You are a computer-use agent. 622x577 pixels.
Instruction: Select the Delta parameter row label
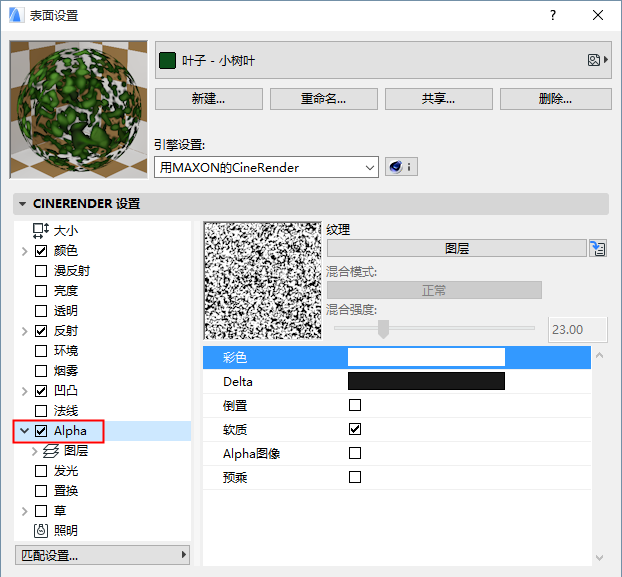pos(238,381)
